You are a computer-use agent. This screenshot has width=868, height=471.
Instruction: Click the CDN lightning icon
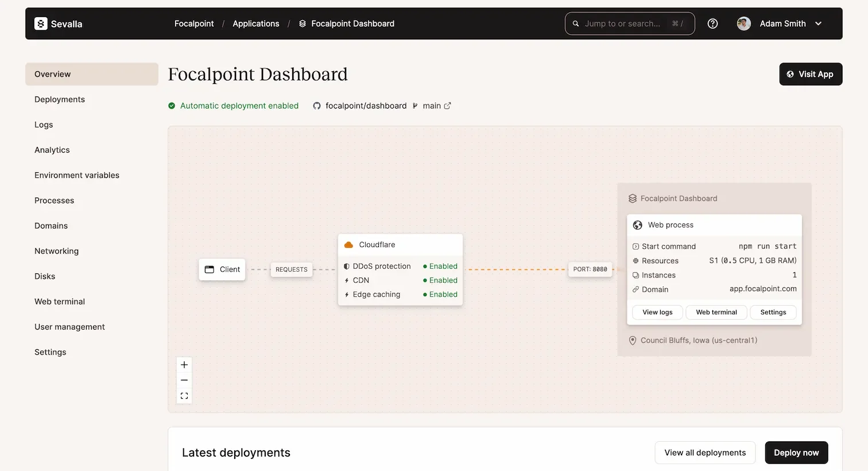point(347,280)
